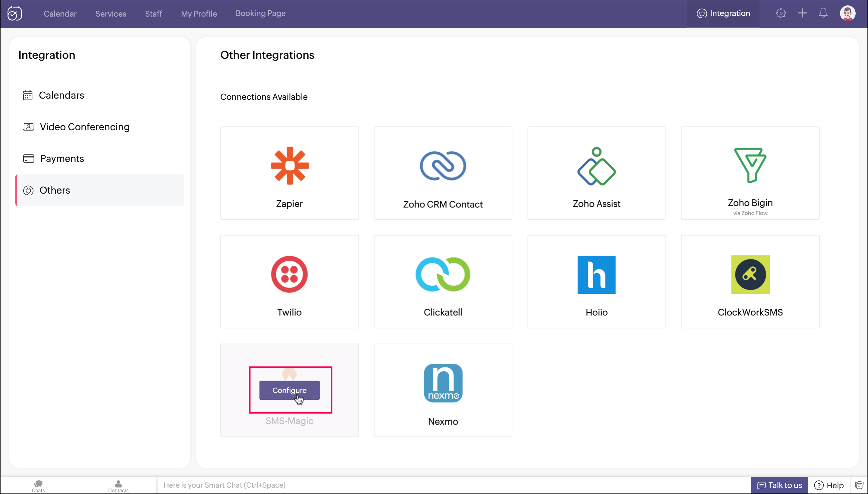Click the Clickatell logo icon
868x494 pixels.
click(443, 274)
